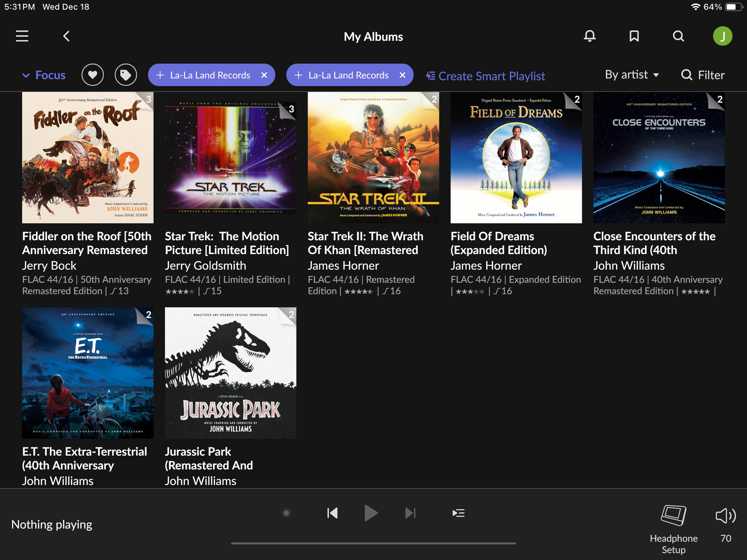Toggle the tag filter button

(x=126, y=75)
